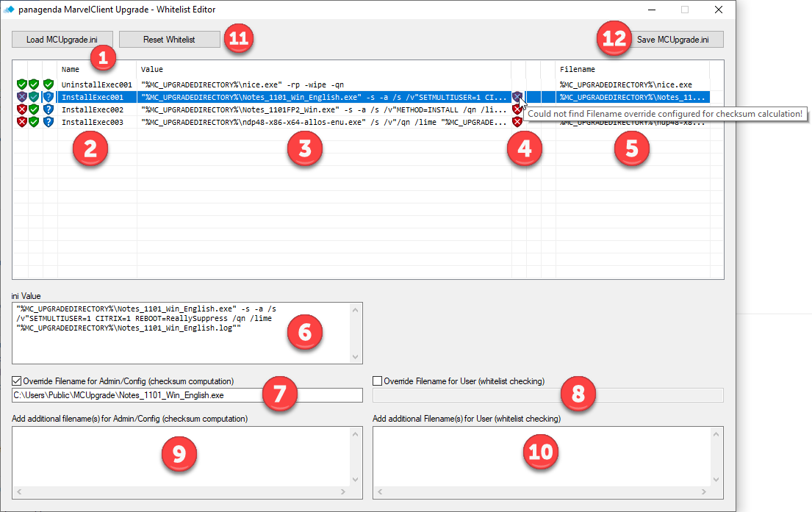Click blue question shield in InstallExec001 row
This screenshot has width=812, height=512.
click(x=48, y=97)
